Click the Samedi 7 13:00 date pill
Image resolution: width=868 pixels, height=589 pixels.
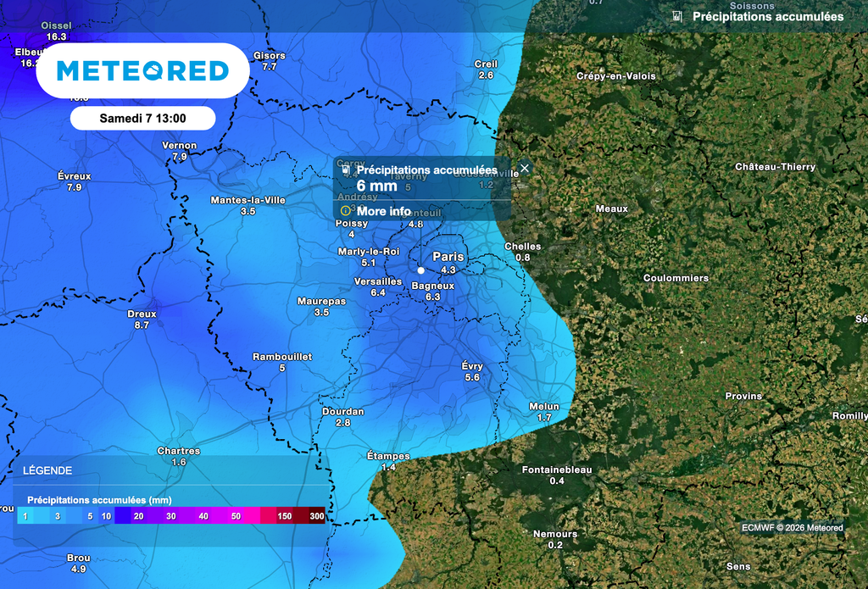click(142, 118)
